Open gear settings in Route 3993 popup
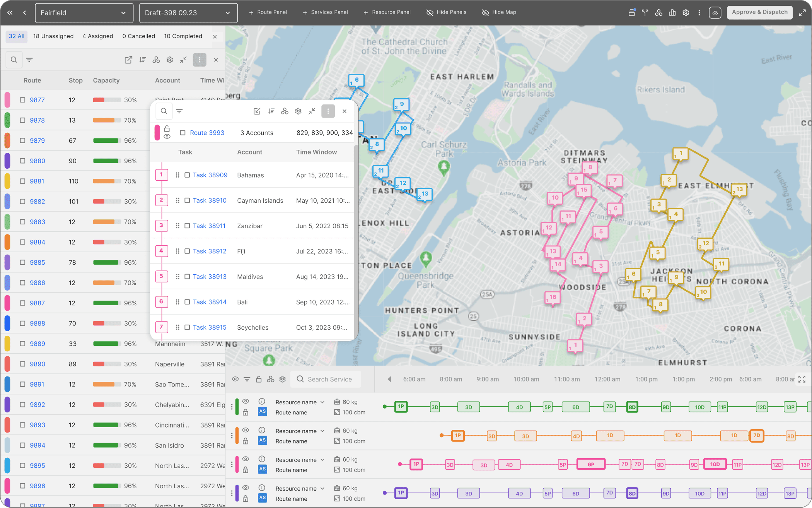 298,111
